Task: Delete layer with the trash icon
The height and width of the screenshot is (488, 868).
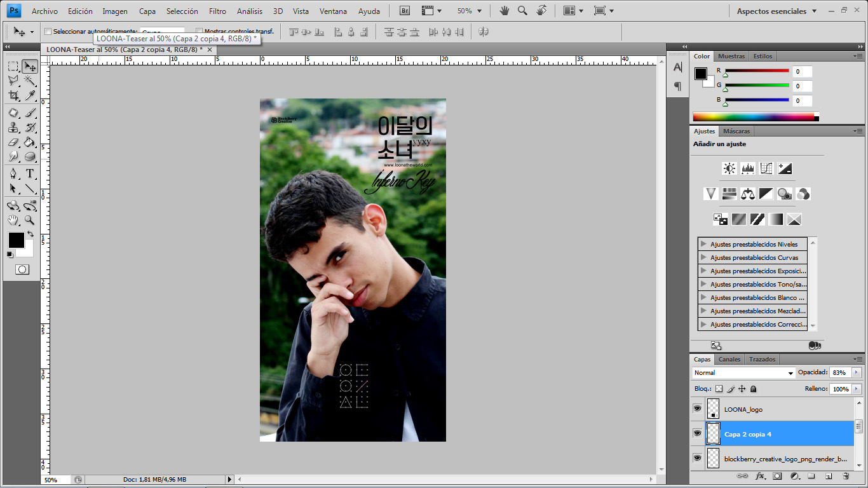Action: point(846,476)
